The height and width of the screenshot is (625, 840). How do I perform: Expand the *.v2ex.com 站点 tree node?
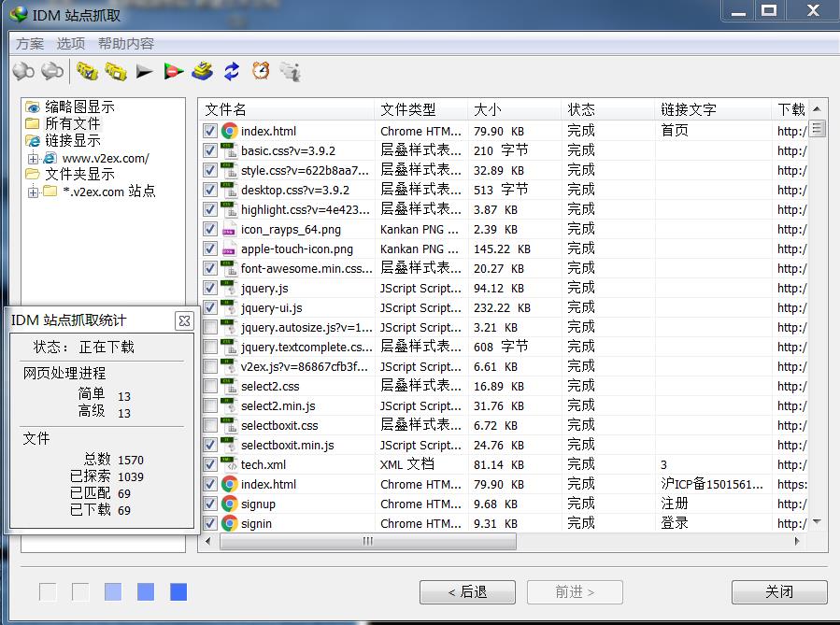coord(34,192)
